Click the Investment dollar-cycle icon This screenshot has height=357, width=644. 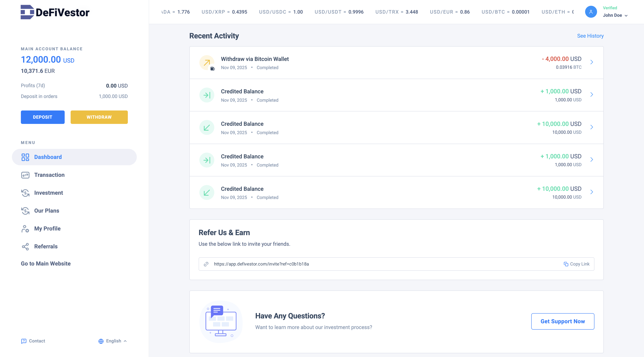[x=25, y=193]
